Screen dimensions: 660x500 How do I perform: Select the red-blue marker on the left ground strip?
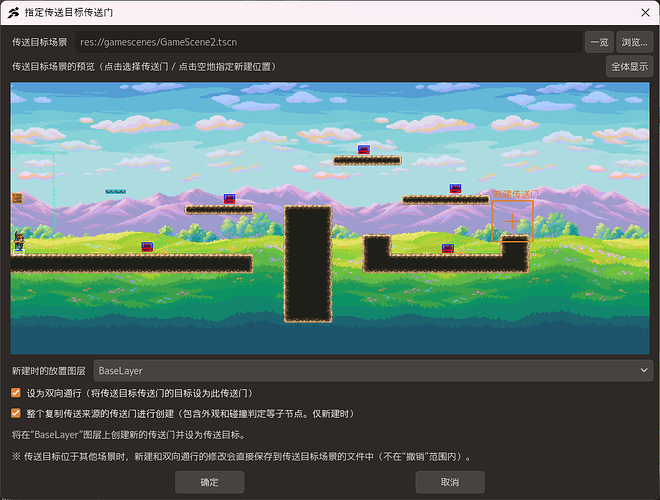click(147, 247)
